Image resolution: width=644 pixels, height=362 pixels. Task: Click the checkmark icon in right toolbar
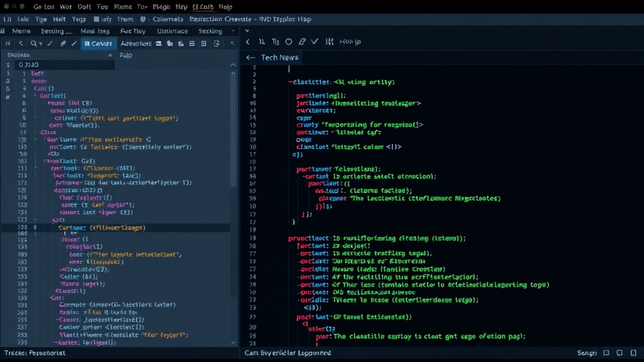[314, 41]
